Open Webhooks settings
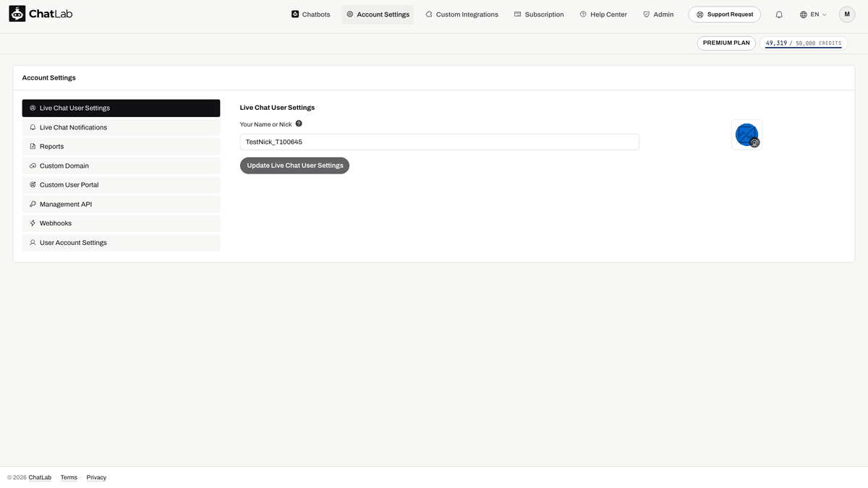Viewport: 868px width, 488px height. pyautogui.click(x=121, y=223)
